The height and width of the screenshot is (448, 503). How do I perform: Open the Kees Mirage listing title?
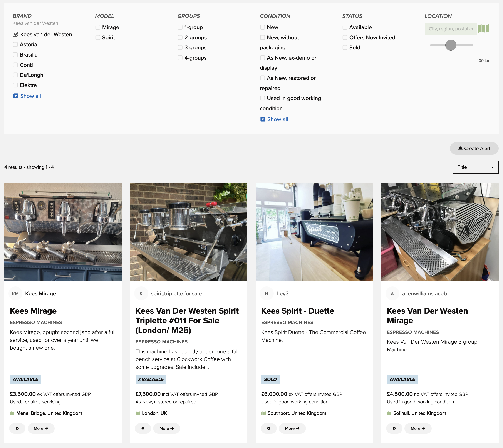33,311
